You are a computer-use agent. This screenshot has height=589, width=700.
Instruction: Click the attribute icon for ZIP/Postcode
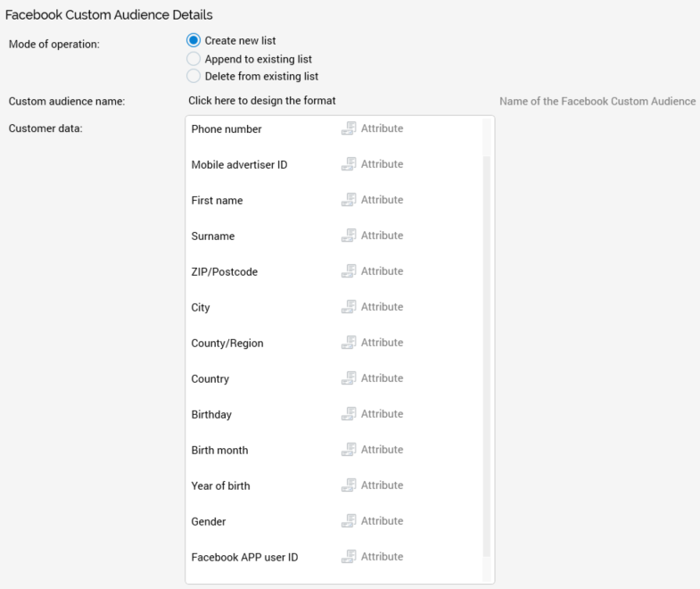(349, 271)
